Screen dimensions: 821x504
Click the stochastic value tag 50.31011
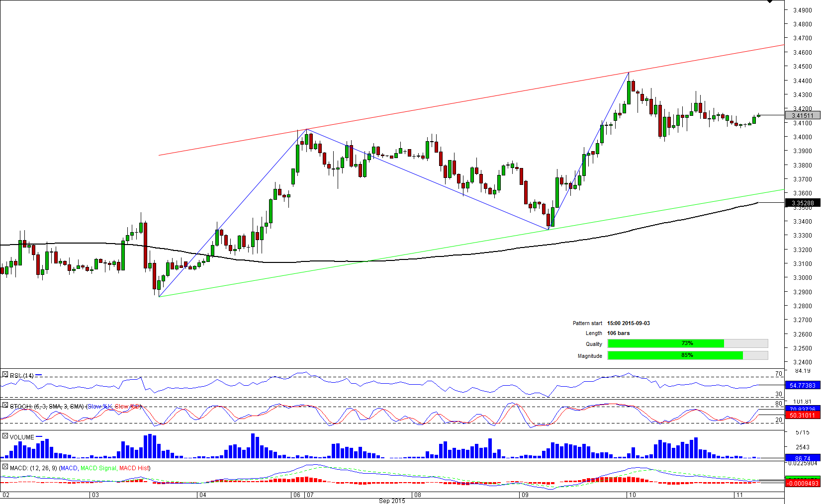coord(803,415)
